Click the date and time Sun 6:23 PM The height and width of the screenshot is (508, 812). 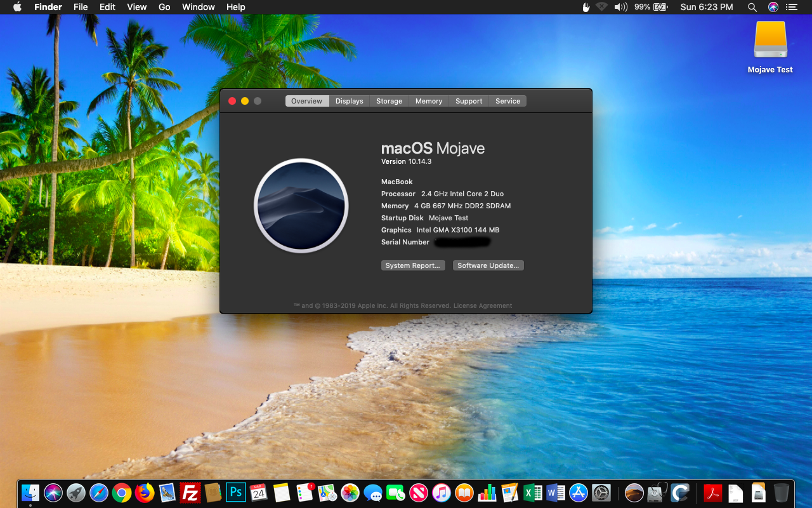click(707, 7)
